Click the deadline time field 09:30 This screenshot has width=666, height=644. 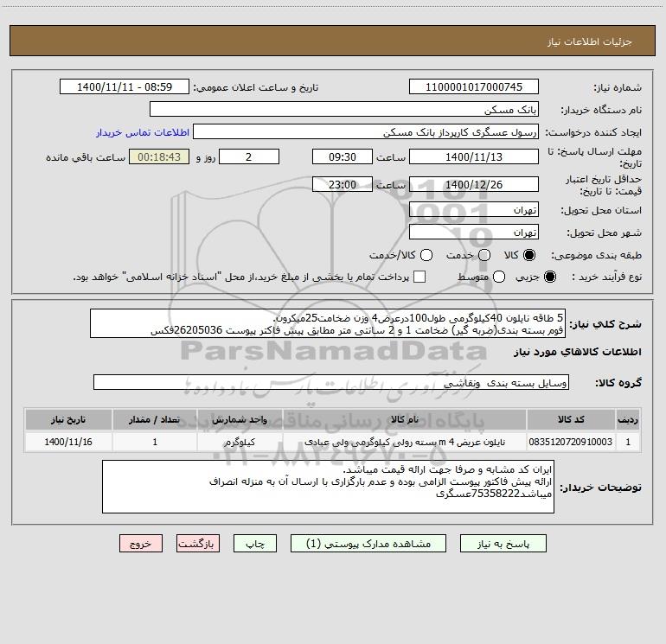[x=343, y=156]
